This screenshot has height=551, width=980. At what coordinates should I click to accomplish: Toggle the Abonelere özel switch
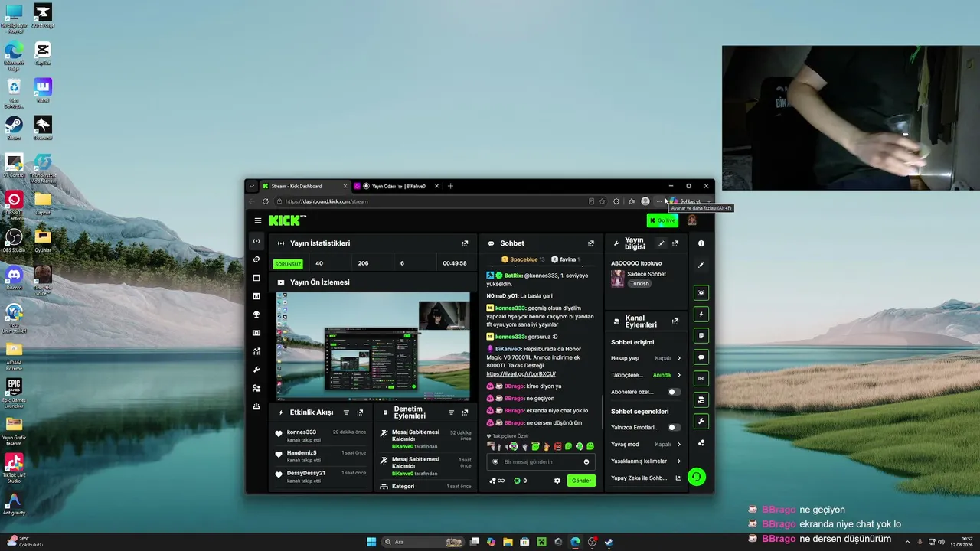[x=674, y=392]
